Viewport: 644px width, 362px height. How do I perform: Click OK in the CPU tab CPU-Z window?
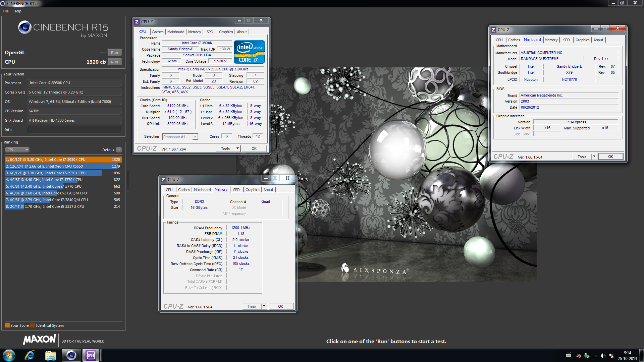coord(254,148)
